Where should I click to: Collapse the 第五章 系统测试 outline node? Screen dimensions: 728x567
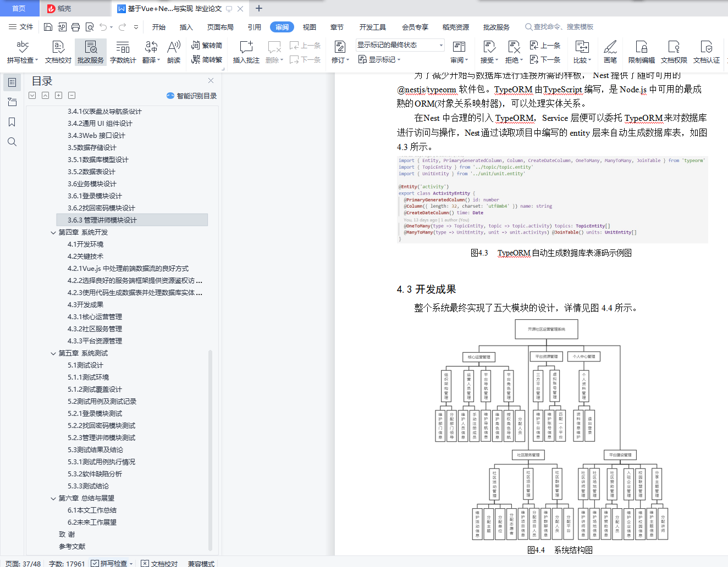coord(53,353)
